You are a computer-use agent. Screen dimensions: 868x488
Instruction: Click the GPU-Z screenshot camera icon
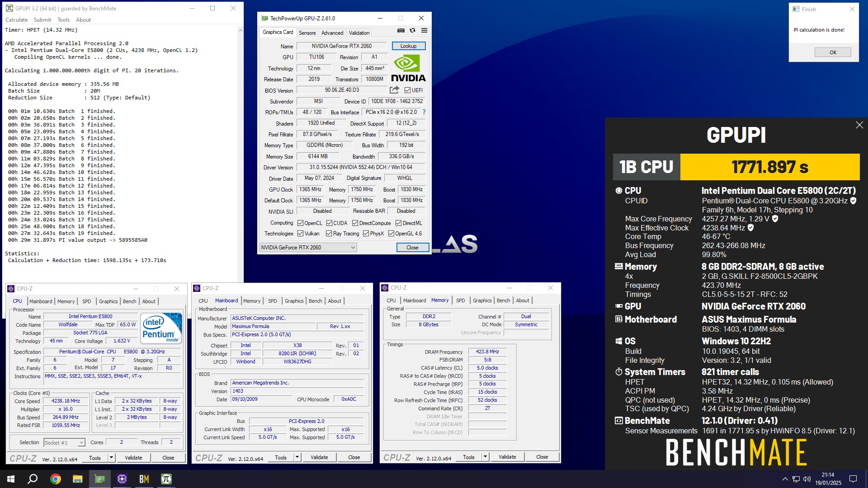click(x=401, y=31)
